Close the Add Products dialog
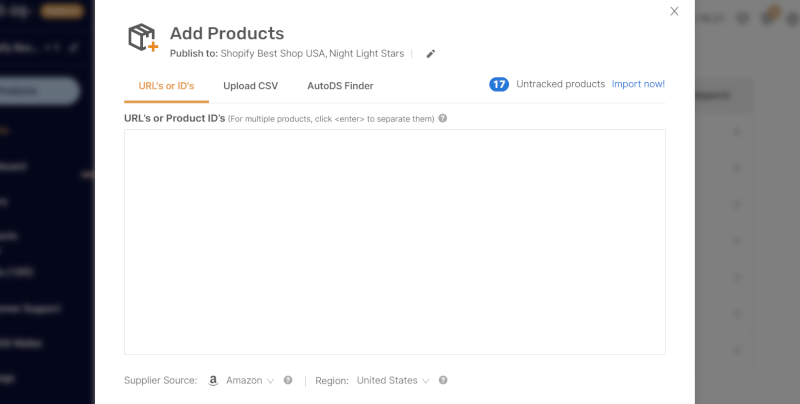The width and height of the screenshot is (800, 404). click(x=674, y=11)
